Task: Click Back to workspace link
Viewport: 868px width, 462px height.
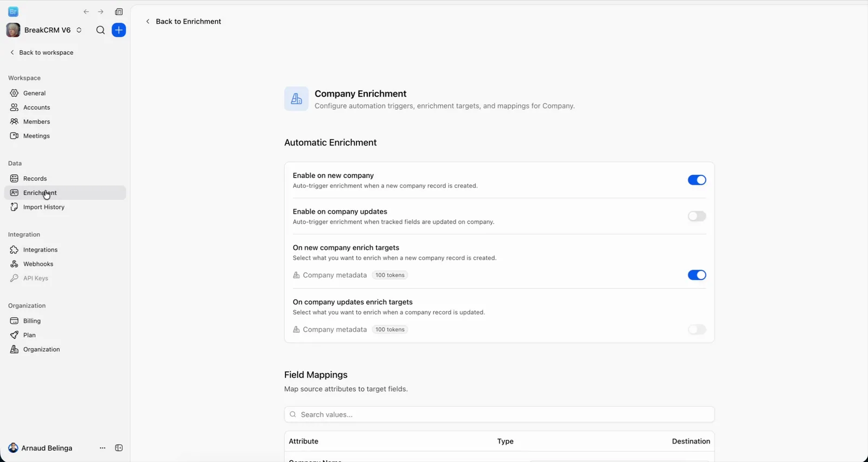Action: [42, 53]
